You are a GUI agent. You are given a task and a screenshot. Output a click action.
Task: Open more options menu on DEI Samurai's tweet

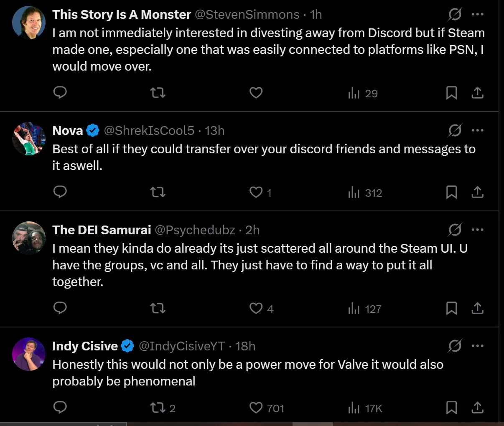click(x=477, y=230)
